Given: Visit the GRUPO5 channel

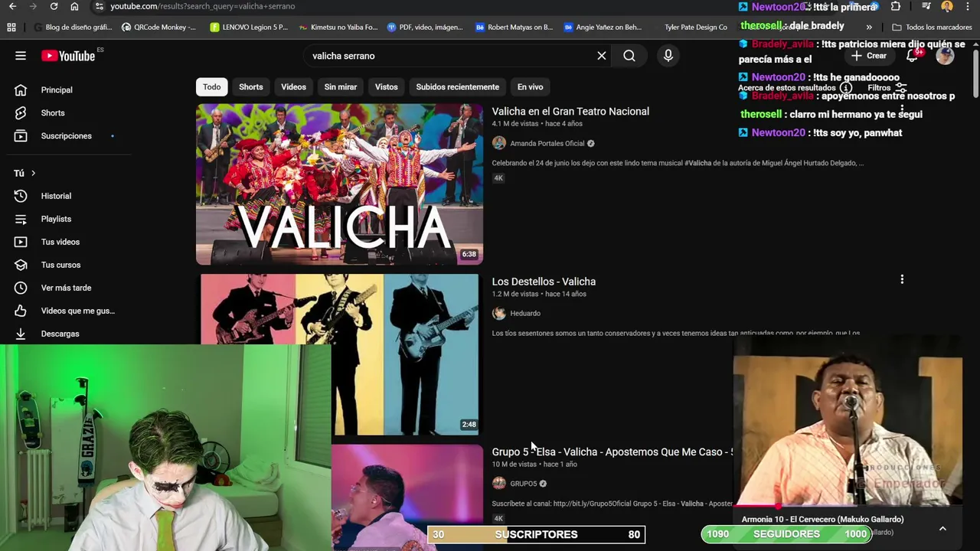Looking at the screenshot, I should pyautogui.click(x=524, y=484).
